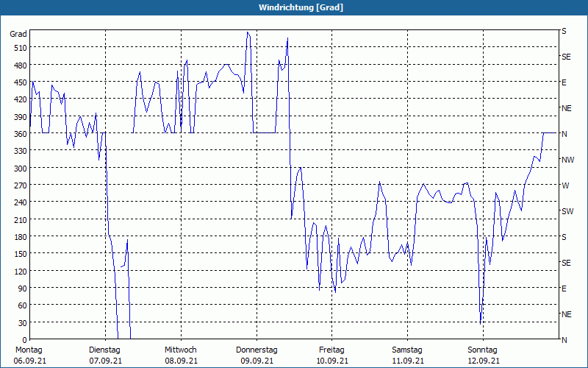Click the 270 value on left axis
Image resolution: width=588 pixels, height=368 pixels.
(21, 185)
